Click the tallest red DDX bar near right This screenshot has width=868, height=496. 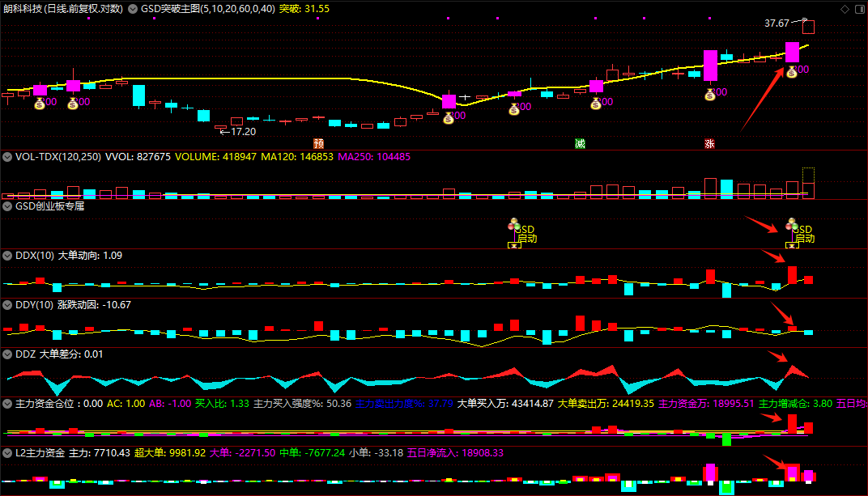click(792, 275)
